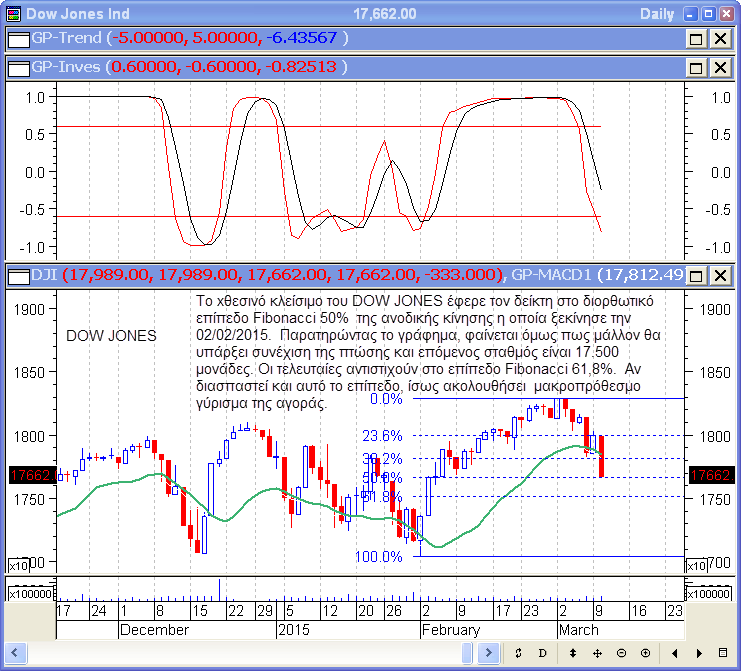The width and height of the screenshot is (741, 671).
Task: Click the D daily periodicity button
Action: pyautogui.click(x=543, y=653)
